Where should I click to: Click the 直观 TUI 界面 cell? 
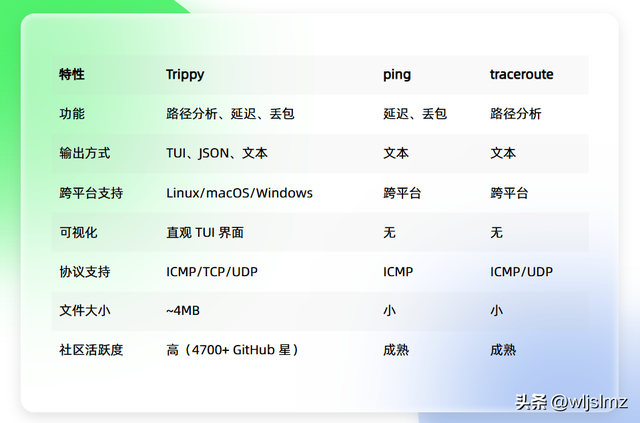pos(205,232)
